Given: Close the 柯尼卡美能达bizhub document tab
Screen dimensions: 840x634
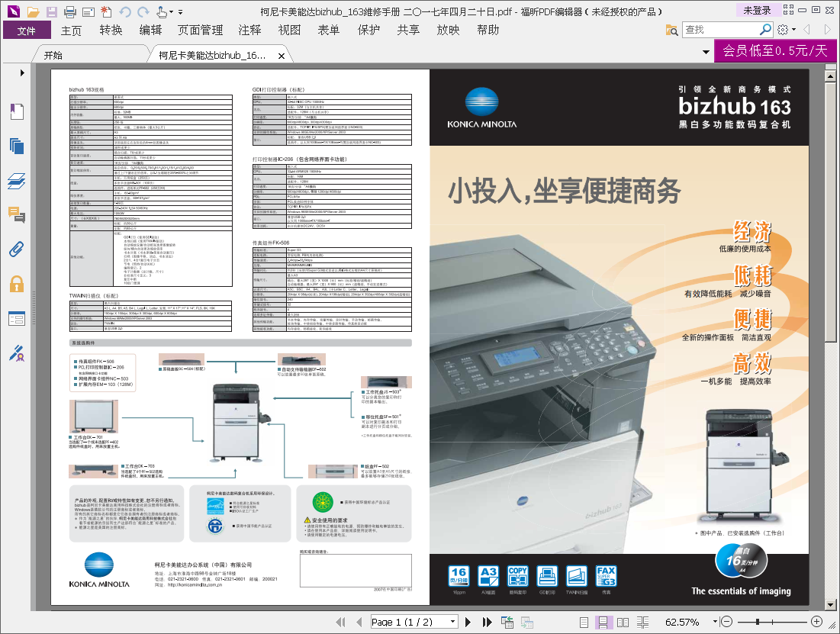Looking at the screenshot, I should click(x=282, y=56).
